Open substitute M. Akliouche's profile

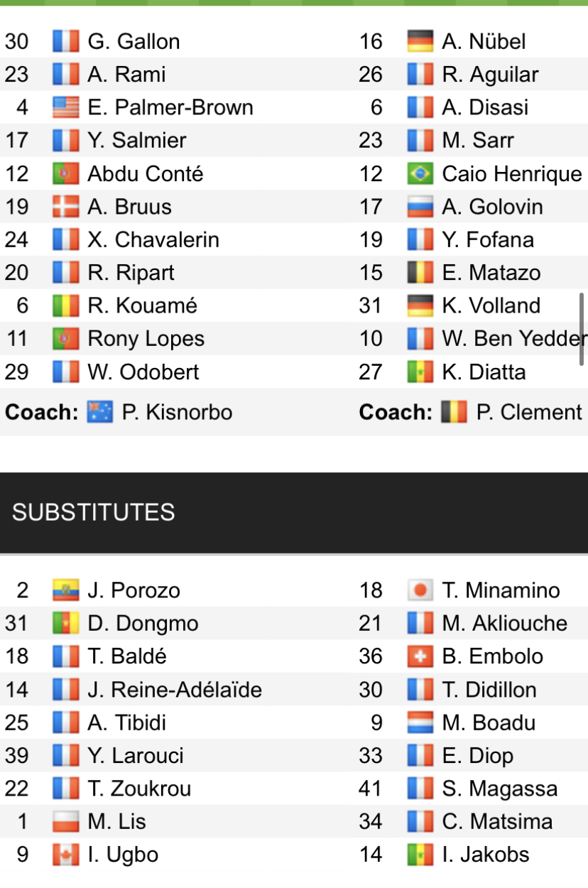click(504, 623)
